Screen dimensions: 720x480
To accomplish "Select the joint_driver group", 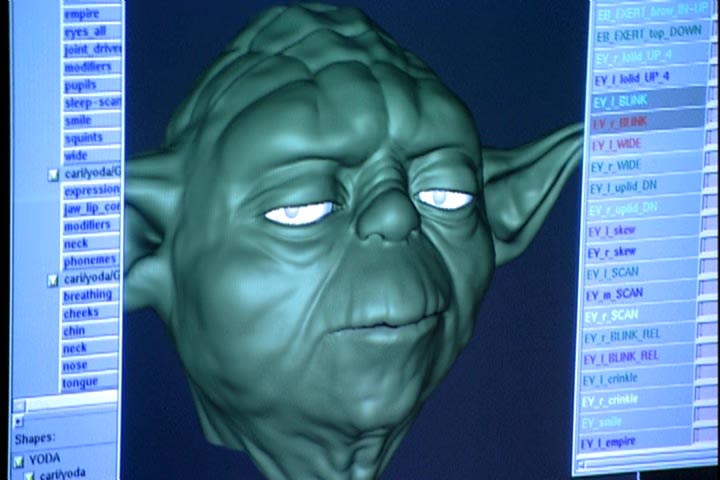I will tap(91, 49).
